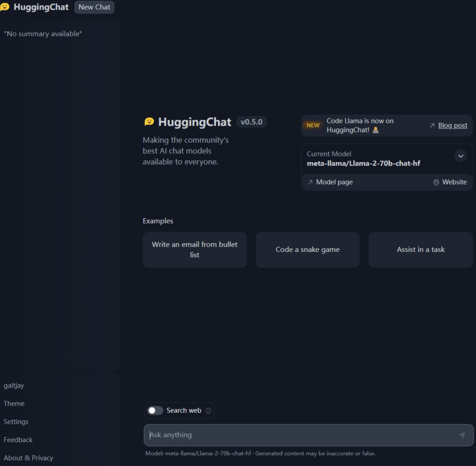This screenshot has width=476, height=466.
Task: Click the arrow icon beside Blog post
Action: pyautogui.click(x=432, y=125)
